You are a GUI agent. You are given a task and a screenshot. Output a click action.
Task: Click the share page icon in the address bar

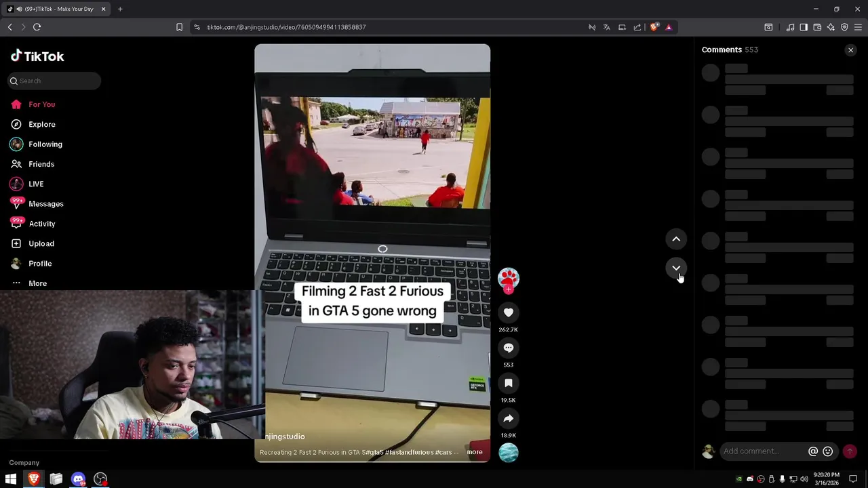coord(637,27)
